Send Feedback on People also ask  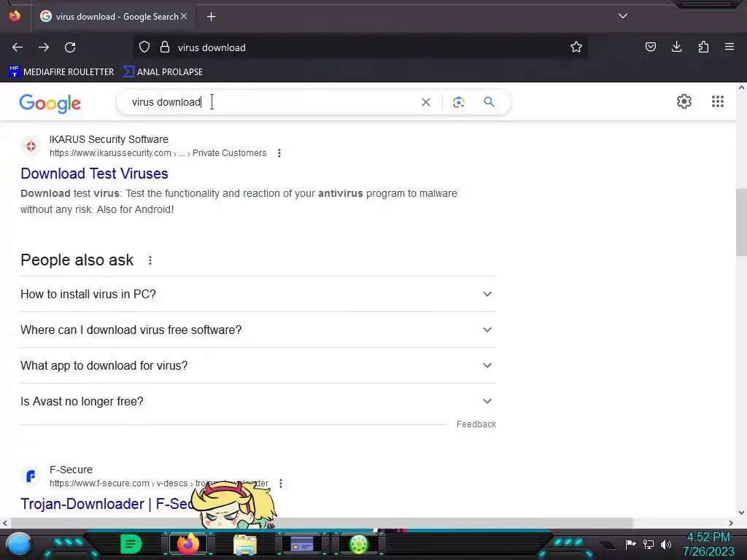click(x=476, y=424)
